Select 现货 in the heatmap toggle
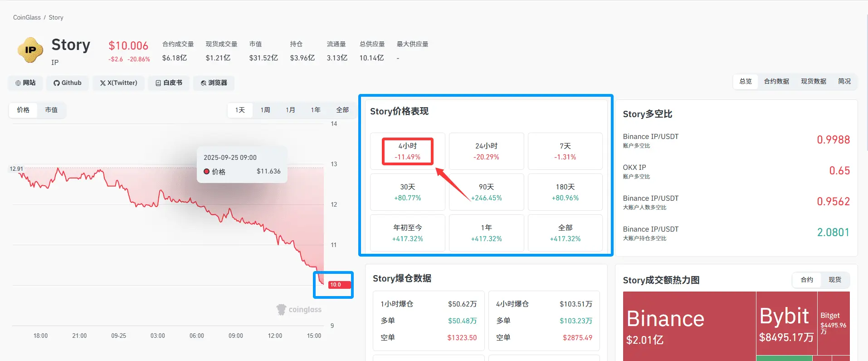This screenshot has width=868, height=361. [835, 280]
